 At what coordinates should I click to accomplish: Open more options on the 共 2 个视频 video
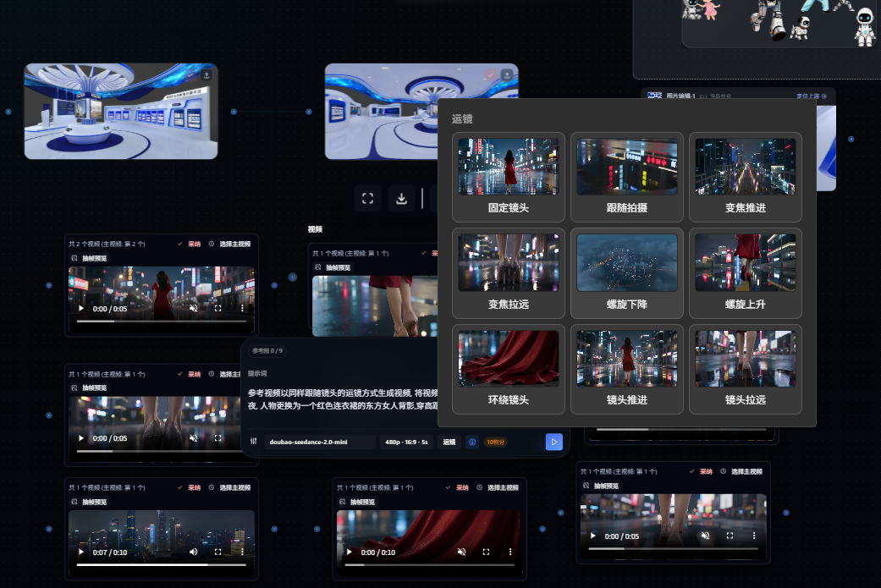tap(242, 308)
